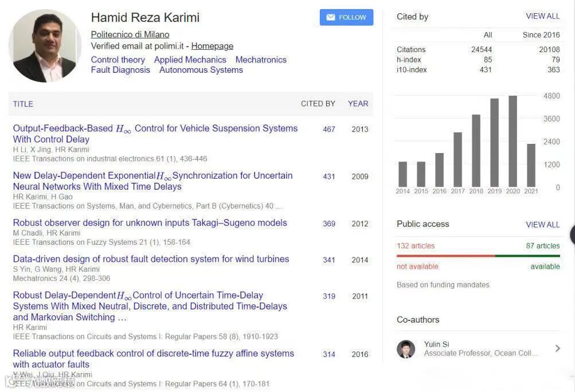575x392 pixels.
Task: Open the Politecnico di Milano affiliation link
Action: (x=130, y=34)
